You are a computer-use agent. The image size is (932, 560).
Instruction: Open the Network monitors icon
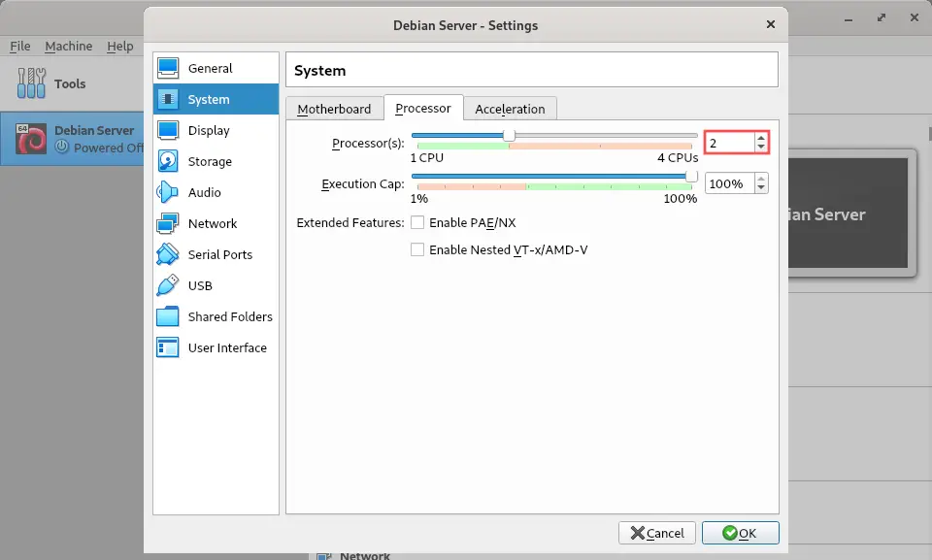[x=168, y=223]
